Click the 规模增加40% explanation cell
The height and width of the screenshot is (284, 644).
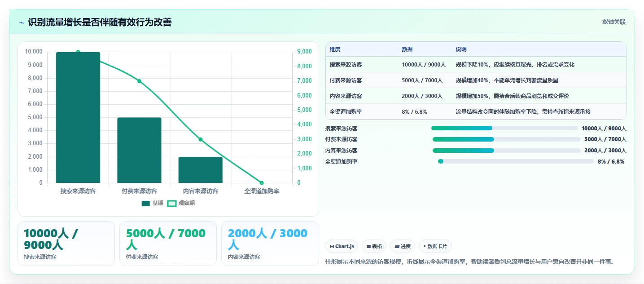pyautogui.click(x=507, y=80)
